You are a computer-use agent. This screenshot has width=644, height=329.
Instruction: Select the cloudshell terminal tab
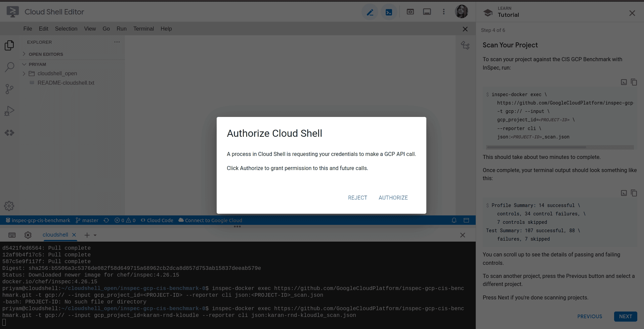tap(55, 235)
